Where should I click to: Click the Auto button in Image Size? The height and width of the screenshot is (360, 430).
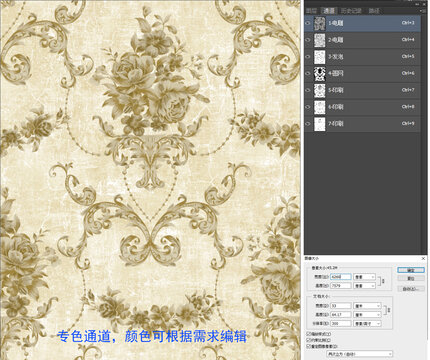pos(411,289)
